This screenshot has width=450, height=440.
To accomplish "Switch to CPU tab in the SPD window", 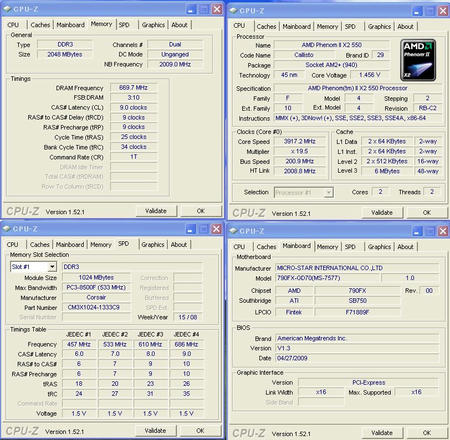I will pos(13,244).
